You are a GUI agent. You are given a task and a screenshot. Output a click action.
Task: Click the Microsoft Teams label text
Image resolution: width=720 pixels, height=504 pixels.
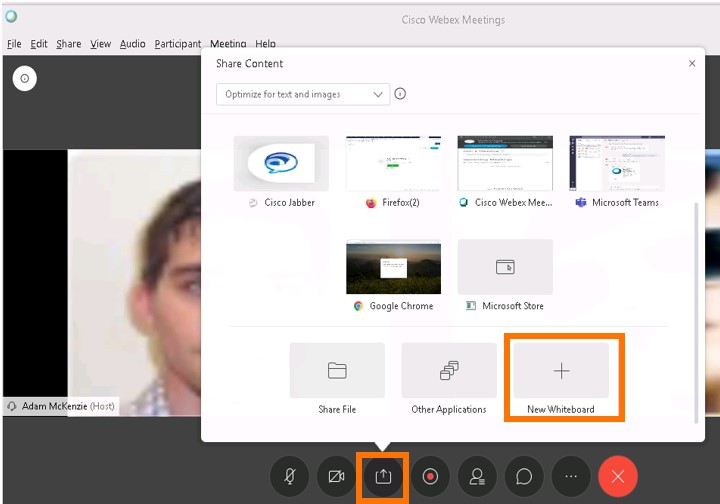tap(625, 202)
